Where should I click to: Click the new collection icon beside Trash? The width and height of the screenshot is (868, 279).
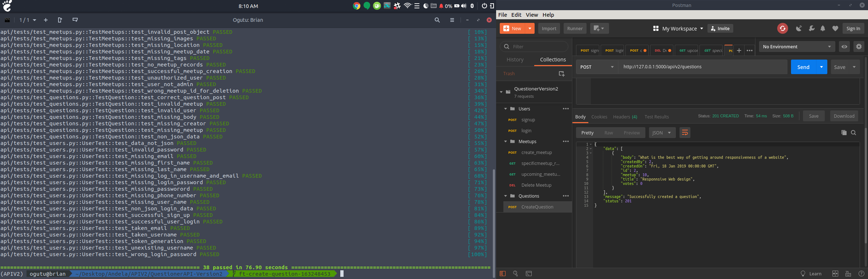click(561, 74)
